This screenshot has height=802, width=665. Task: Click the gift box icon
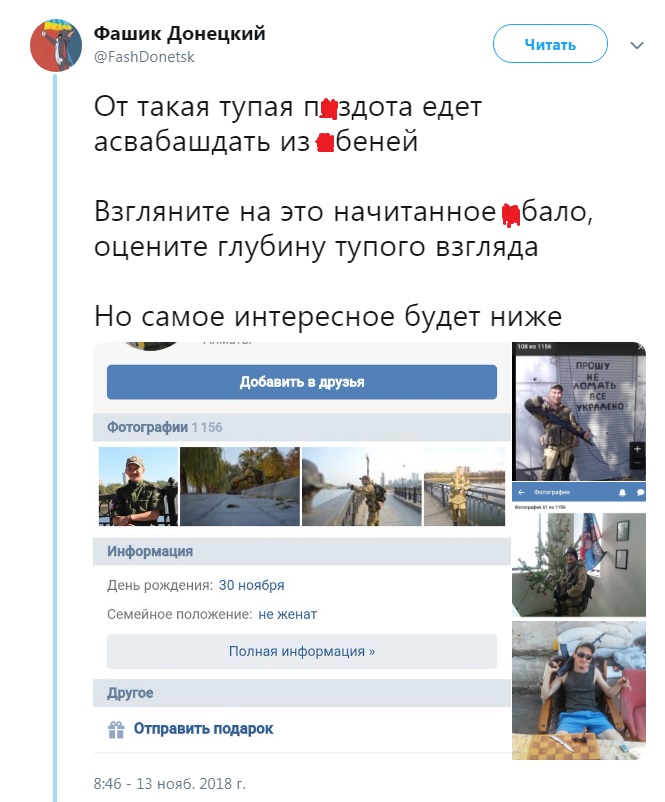point(116,729)
